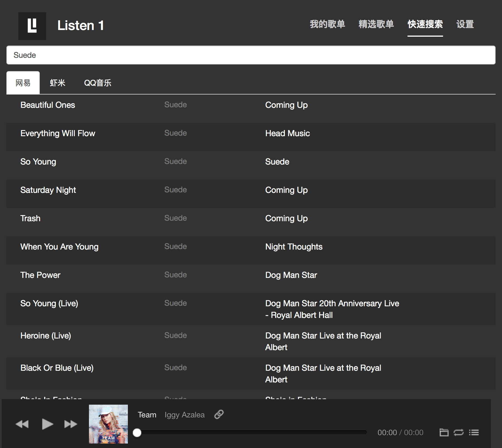Switch to the QQ音乐 source tab
The width and height of the screenshot is (502, 448).
[x=98, y=83]
